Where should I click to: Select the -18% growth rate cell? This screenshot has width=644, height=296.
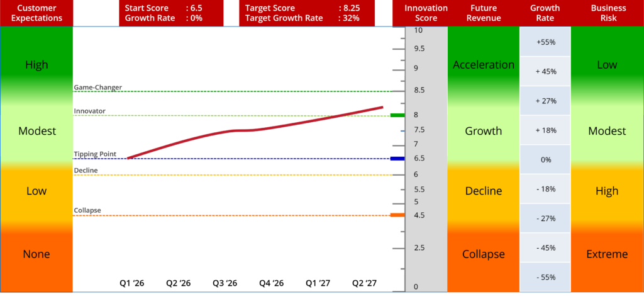[x=545, y=189]
